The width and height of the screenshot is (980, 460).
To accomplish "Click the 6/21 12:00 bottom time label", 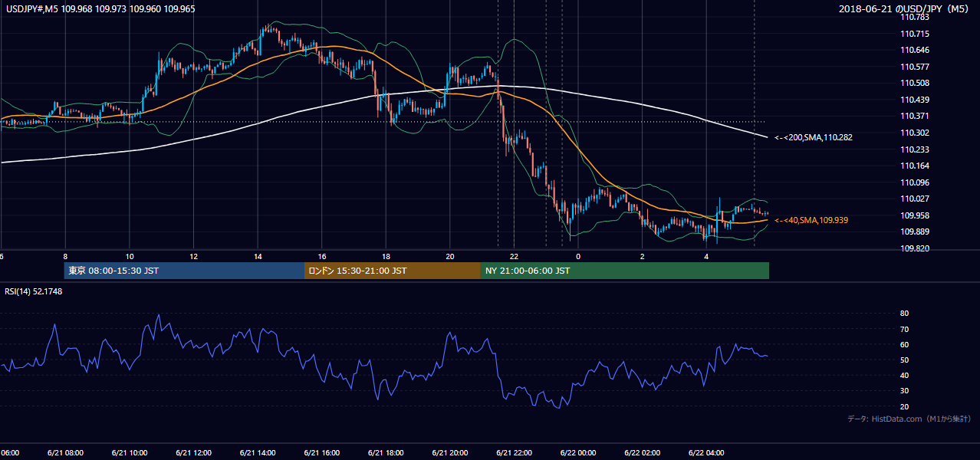I will [x=193, y=452].
